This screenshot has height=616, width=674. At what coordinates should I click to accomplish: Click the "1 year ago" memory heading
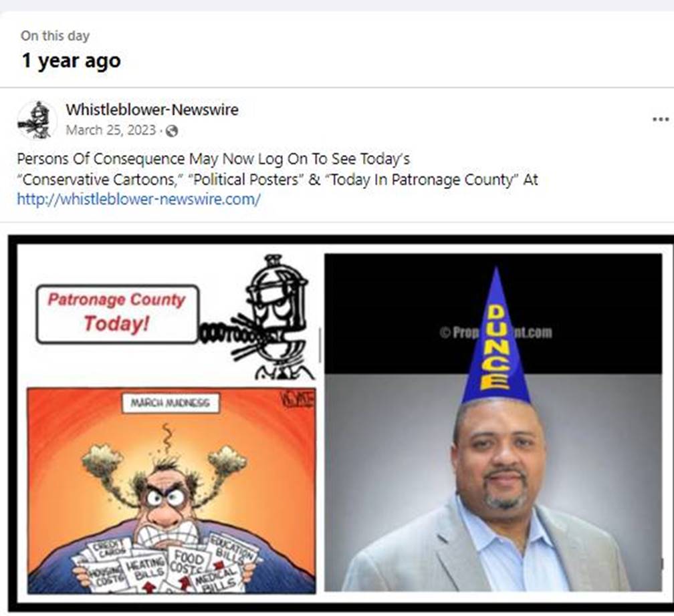[72, 61]
